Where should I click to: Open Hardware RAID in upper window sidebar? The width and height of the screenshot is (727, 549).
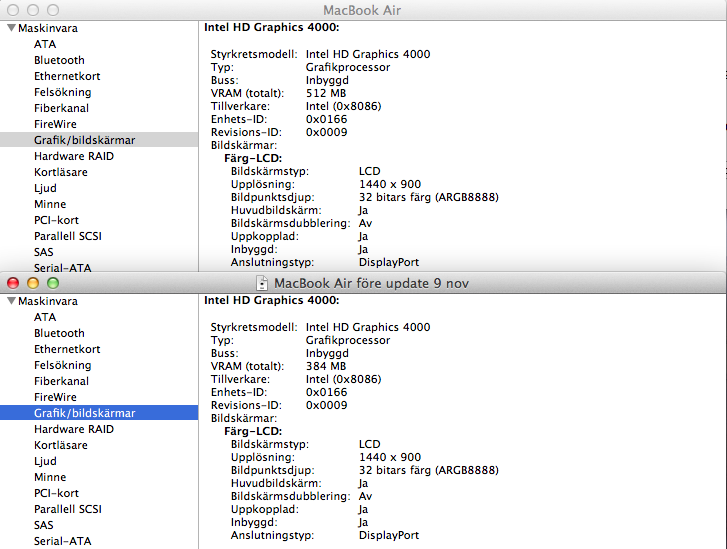tap(74, 156)
